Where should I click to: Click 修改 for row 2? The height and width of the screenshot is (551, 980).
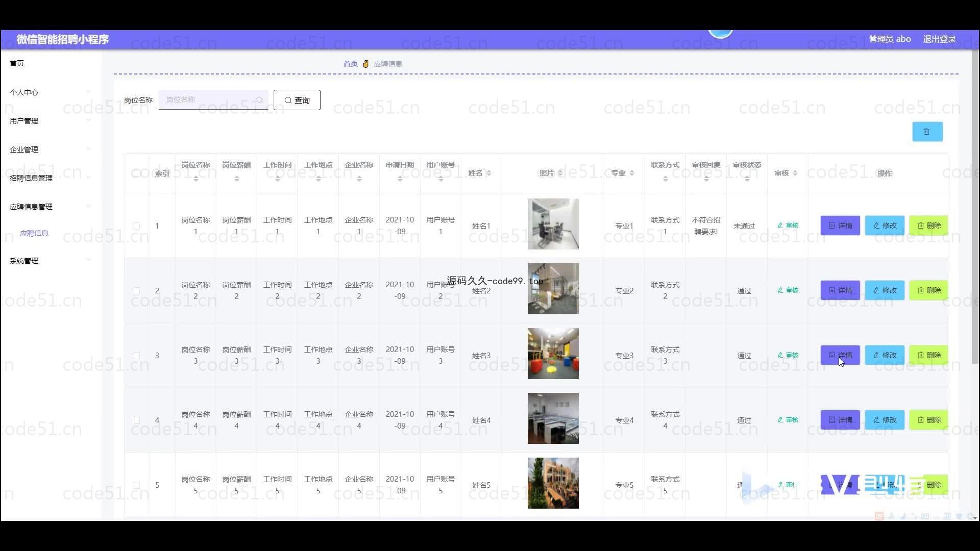click(x=885, y=290)
